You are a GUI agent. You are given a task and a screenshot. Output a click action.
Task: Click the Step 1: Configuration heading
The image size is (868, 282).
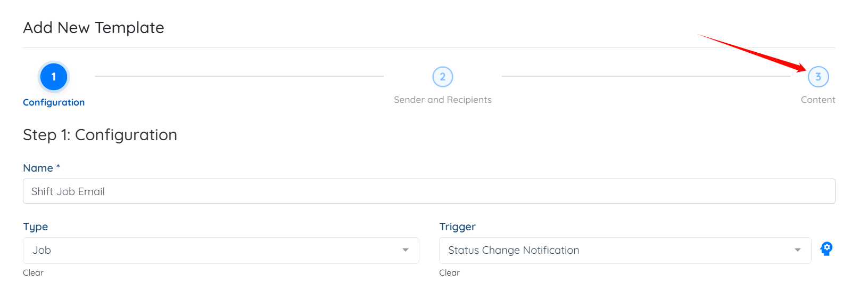tap(100, 135)
